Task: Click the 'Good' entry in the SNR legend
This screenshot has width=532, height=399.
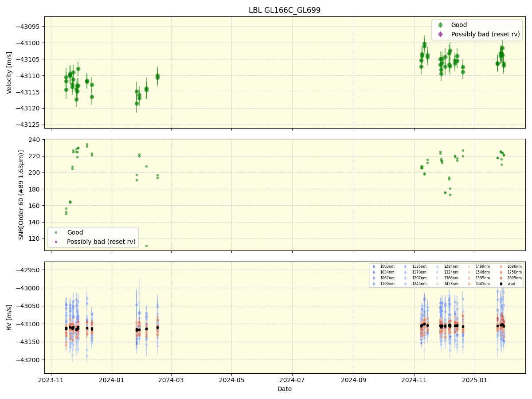Action: [75, 232]
